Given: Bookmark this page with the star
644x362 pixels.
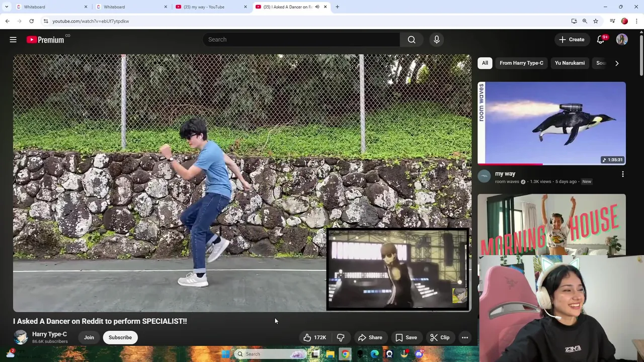Looking at the screenshot, I should (x=596, y=21).
